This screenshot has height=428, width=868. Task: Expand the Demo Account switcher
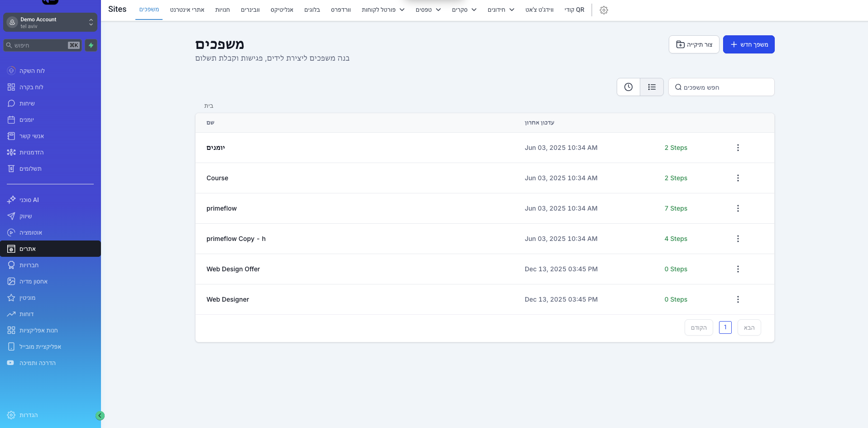pos(50,22)
